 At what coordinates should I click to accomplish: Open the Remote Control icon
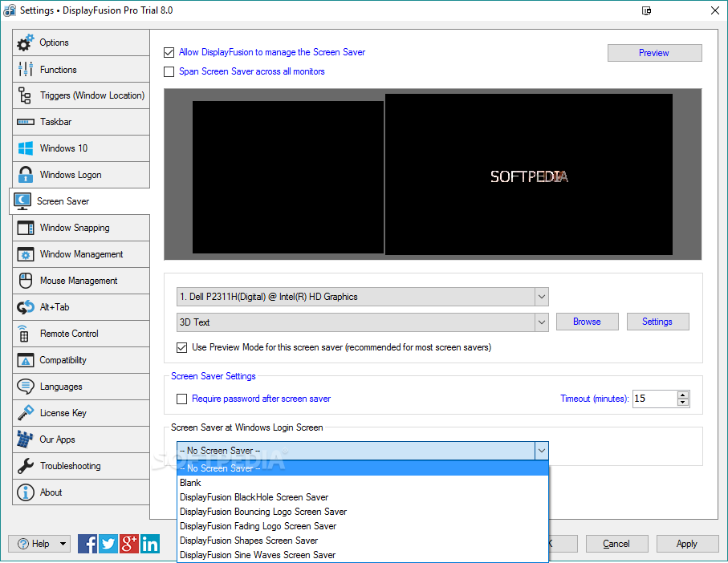click(24, 334)
